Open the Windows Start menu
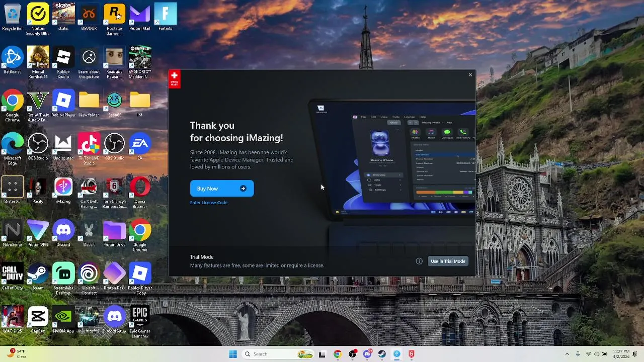Viewport: 644px width, 362px height. tap(232, 354)
